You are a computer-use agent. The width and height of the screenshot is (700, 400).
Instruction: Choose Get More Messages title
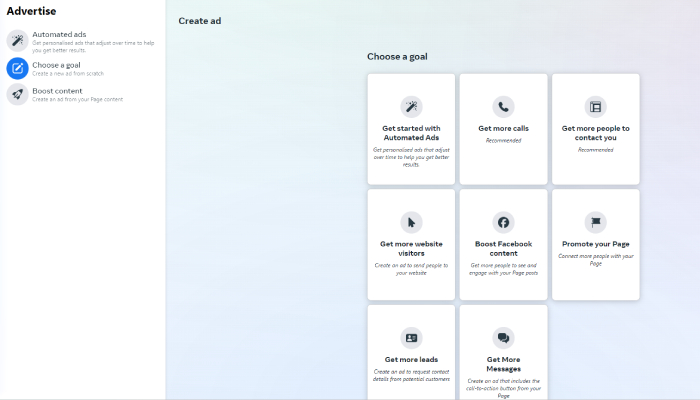(503, 364)
